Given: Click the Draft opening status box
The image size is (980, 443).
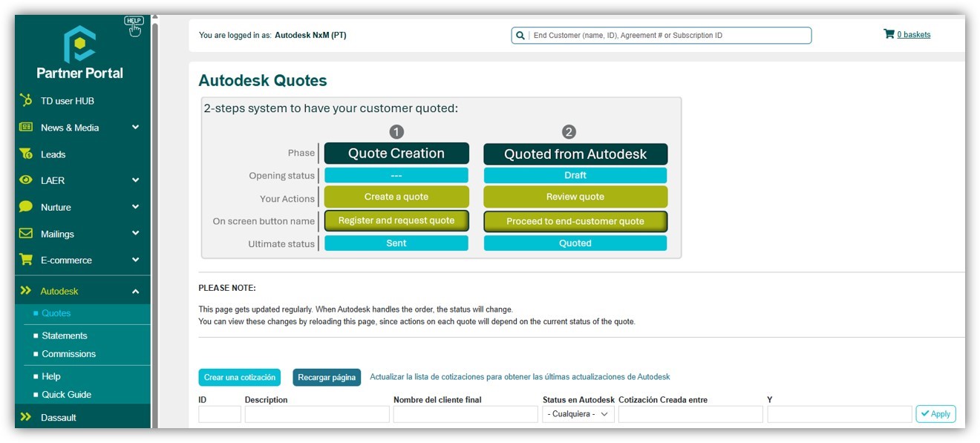Looking at the screenshot, I should [x=575, y=175].
